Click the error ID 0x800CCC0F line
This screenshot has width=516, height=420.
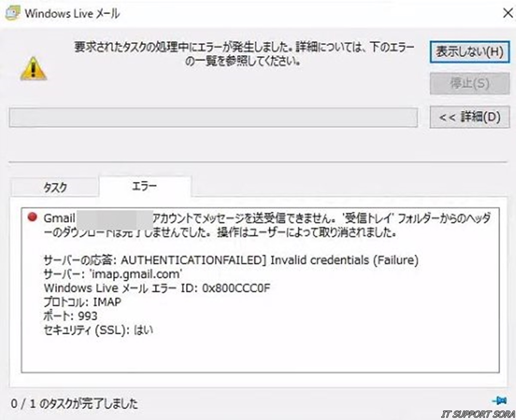157,288
